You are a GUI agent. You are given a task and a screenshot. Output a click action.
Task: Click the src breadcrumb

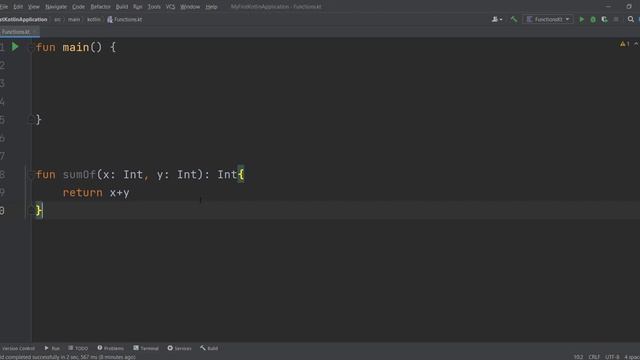(x=58, y=19)
